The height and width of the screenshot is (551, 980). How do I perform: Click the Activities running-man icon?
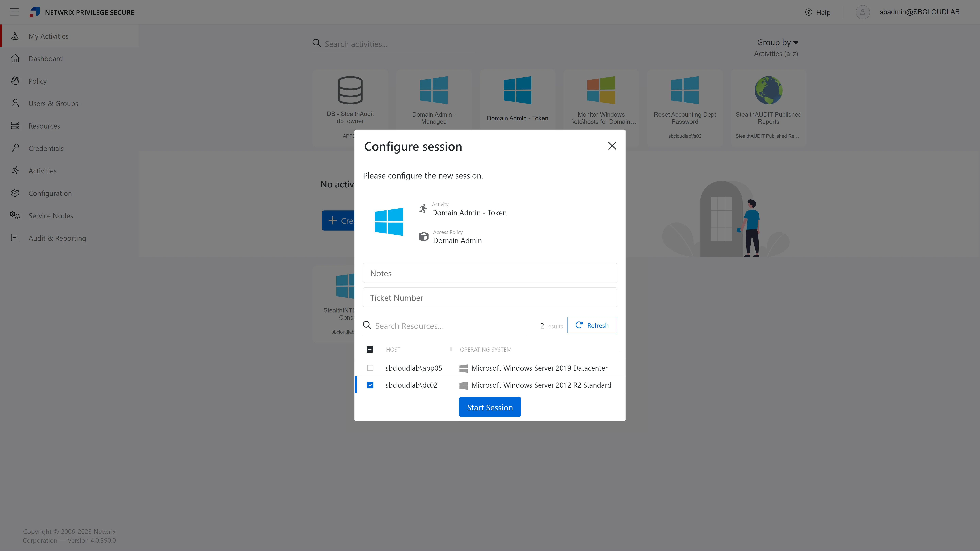(x=15, y=171)
